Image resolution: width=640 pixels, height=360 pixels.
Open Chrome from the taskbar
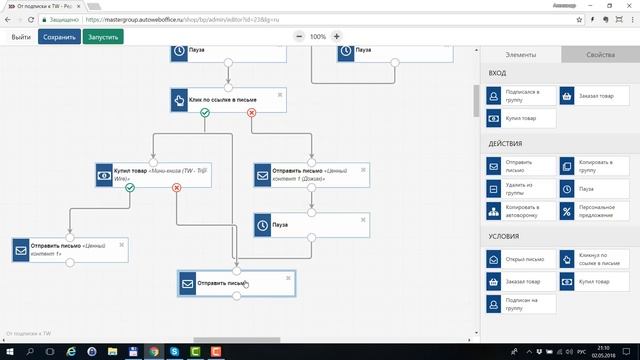click(154, 351)
